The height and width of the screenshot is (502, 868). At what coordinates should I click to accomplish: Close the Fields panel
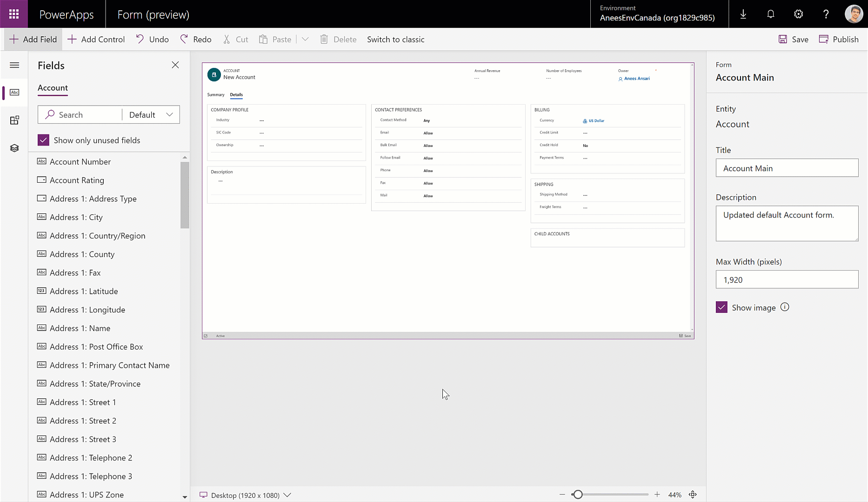click(x=175, y=65)
